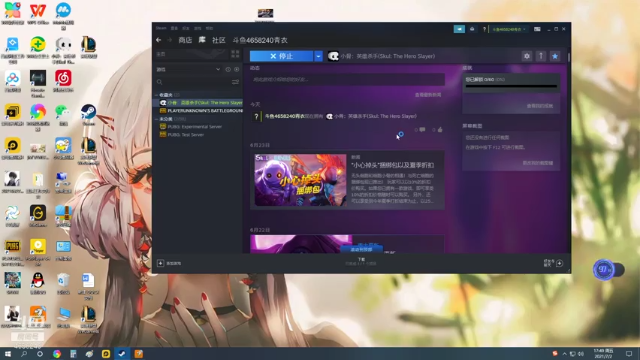640x360 pixels.
Task: Select Skul: The Hero Slayer in library list
Action: coord(201,103)
